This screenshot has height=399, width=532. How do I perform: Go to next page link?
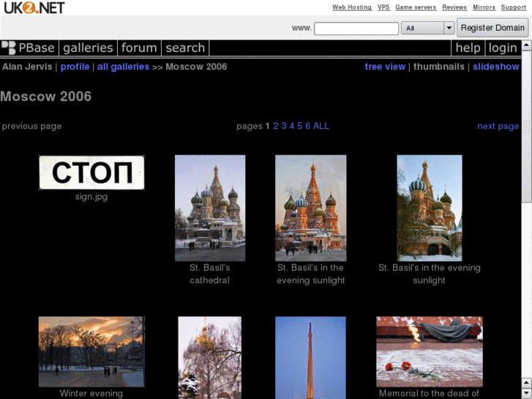point(498,127)
